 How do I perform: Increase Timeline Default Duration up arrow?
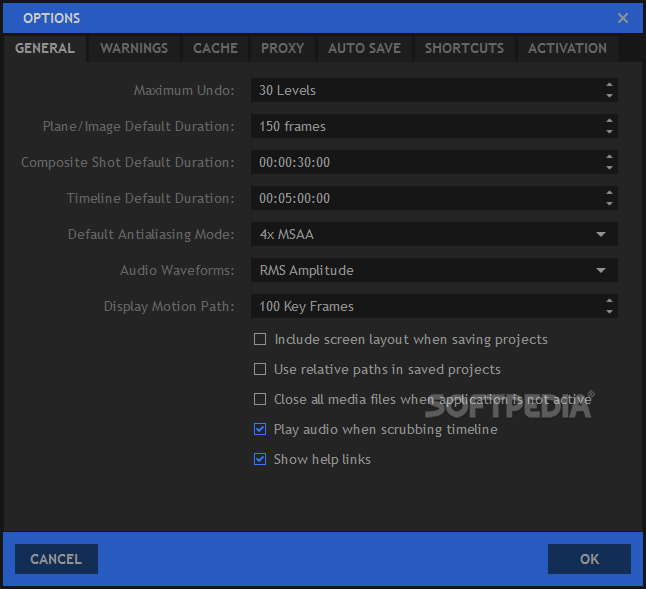point(609,192)
